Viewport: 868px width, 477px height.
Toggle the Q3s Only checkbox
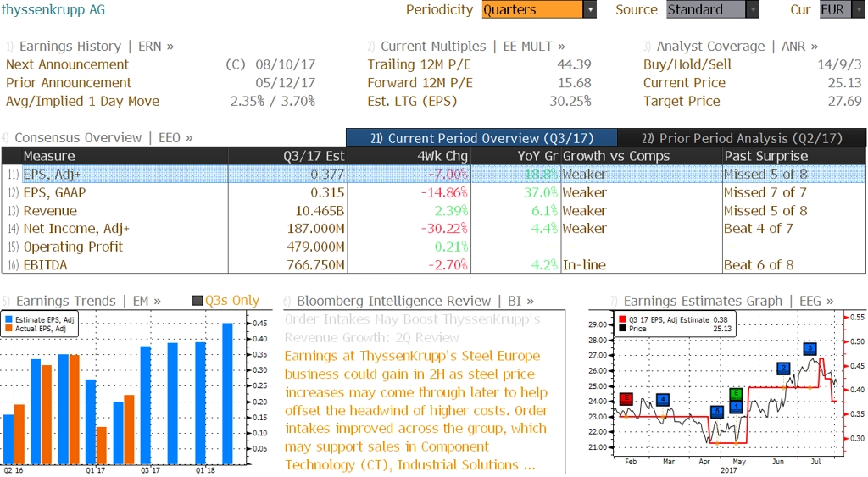(x=197, y=301)
